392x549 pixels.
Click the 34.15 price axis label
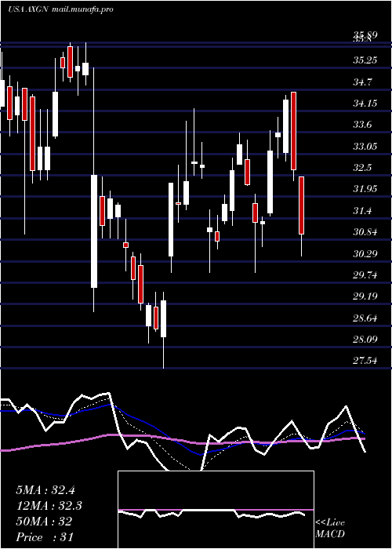365,104
